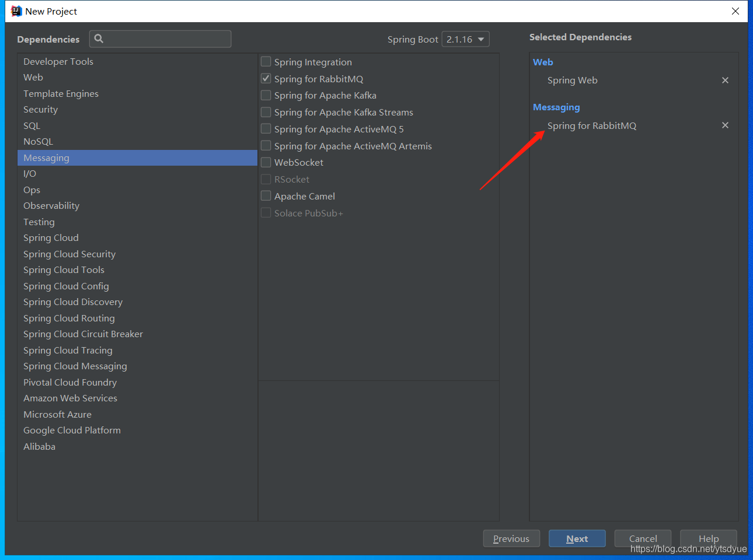Click the IntelliJ icon in title bar
753x560 pixels.
(16, 11)
